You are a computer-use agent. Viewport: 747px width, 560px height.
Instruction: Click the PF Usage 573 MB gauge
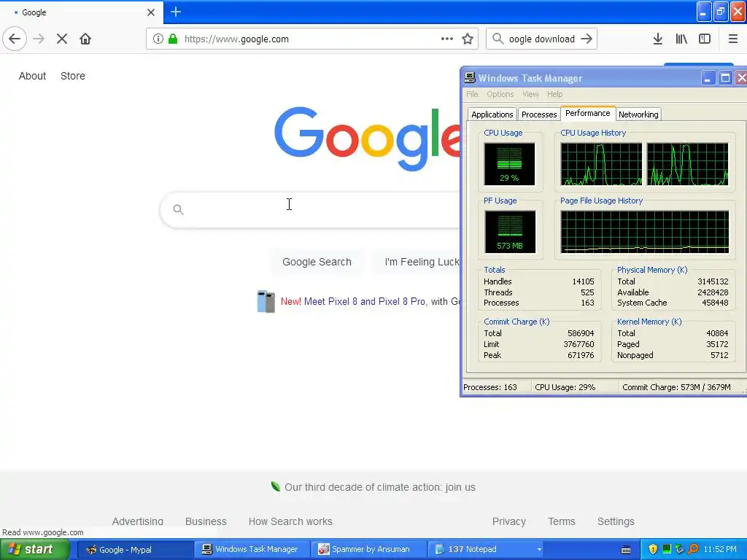510,232
